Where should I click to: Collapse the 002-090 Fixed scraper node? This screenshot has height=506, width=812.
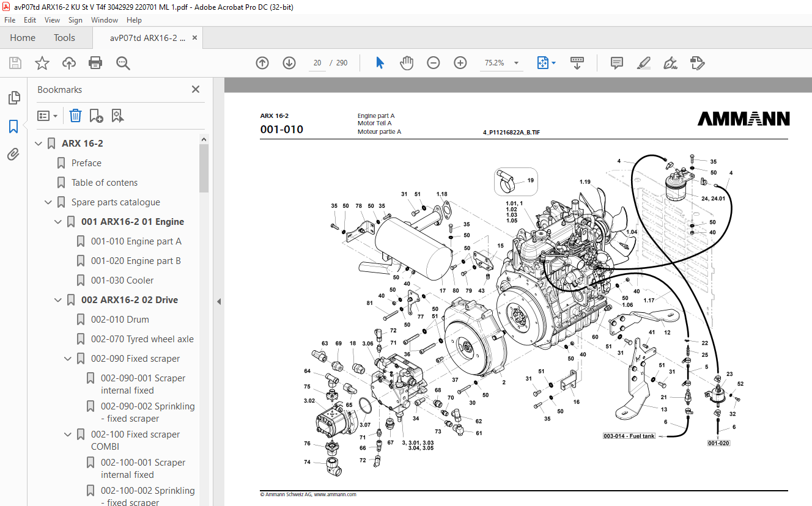coord(68,359)
